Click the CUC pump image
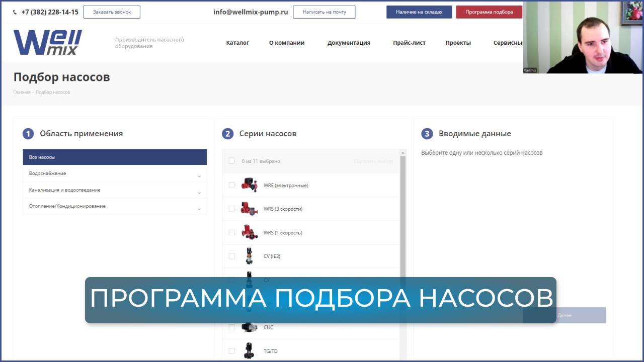Screen dimensions: 644x362 pyautogui.click(x=249, y=327)
